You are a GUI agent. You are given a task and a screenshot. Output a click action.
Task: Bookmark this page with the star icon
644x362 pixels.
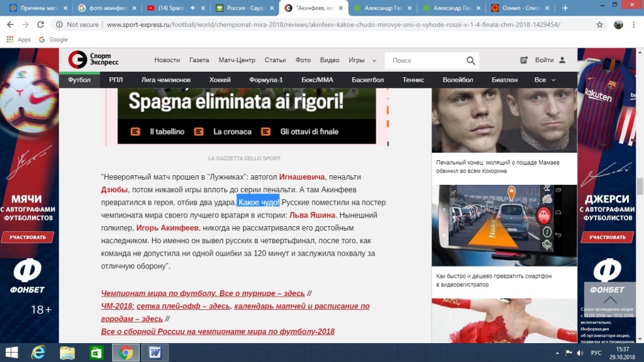[x=599, y=25]
